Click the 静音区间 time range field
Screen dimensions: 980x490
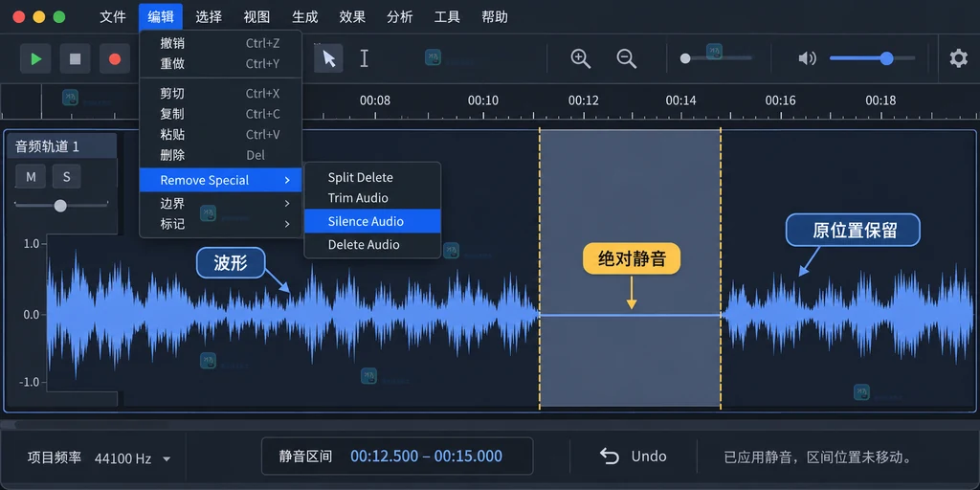coord(397,457)
